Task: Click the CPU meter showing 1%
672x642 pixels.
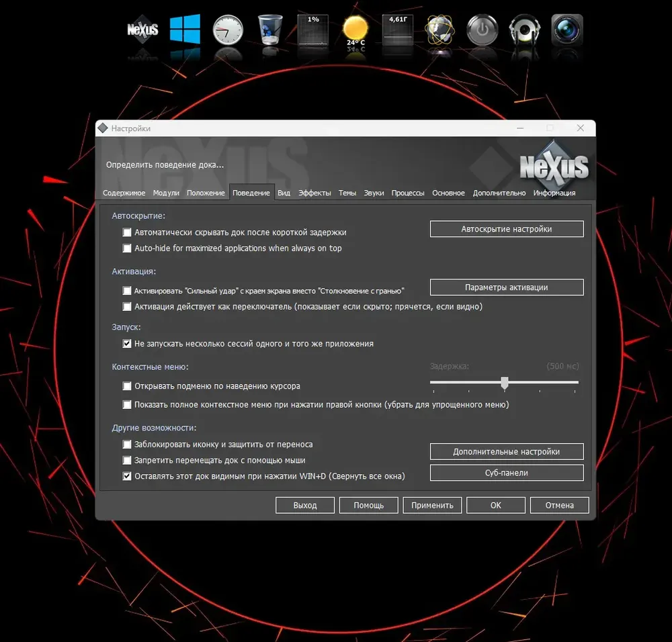Action: click(313, 30)
